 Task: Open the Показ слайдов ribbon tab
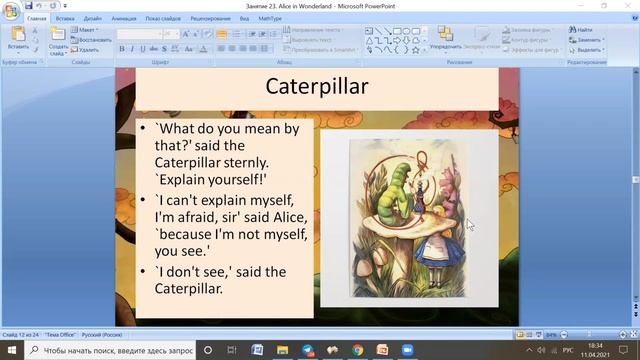click(x=163, y=18)
